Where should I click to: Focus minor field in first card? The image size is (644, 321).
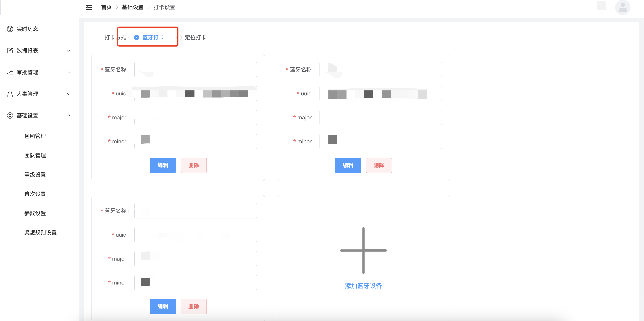(x=195, y=141)
